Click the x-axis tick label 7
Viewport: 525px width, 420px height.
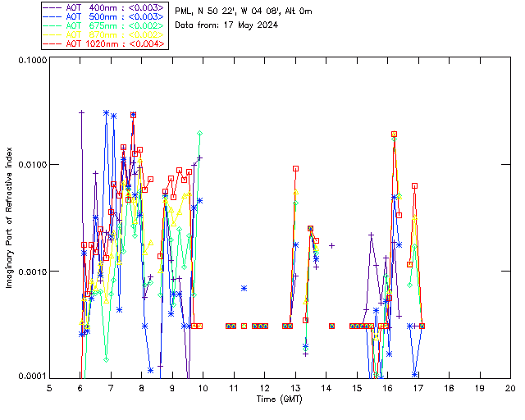click(111, 388)
